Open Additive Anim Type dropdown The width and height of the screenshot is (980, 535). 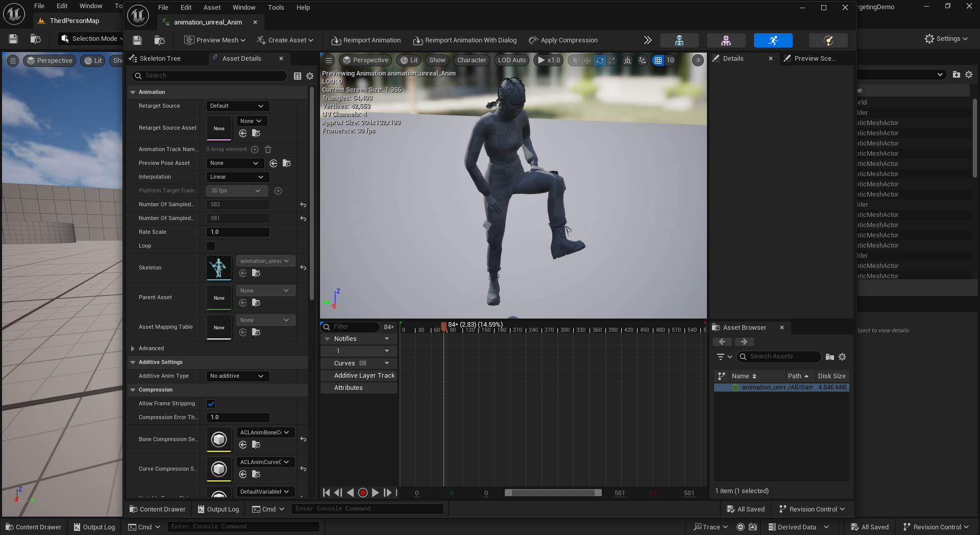(x=237, y=376)
